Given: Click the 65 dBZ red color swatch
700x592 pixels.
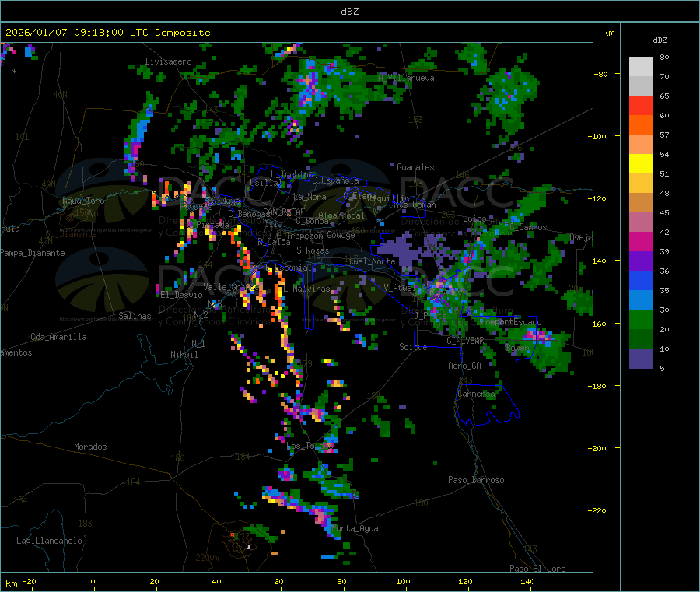Looking at the screenshot, I should (x=641, y=105).
